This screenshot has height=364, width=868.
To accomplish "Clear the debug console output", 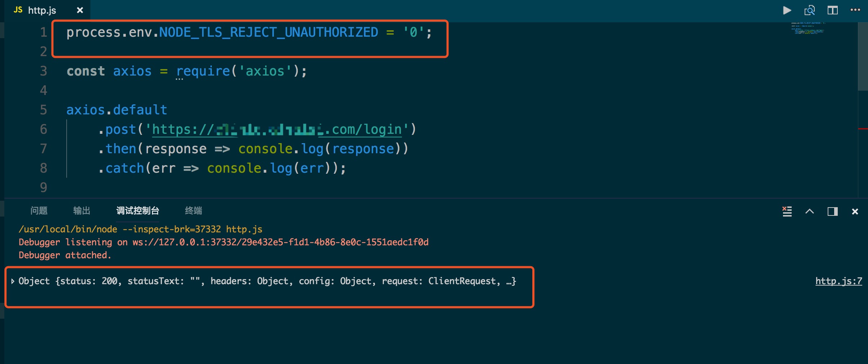I will point(787,211).
